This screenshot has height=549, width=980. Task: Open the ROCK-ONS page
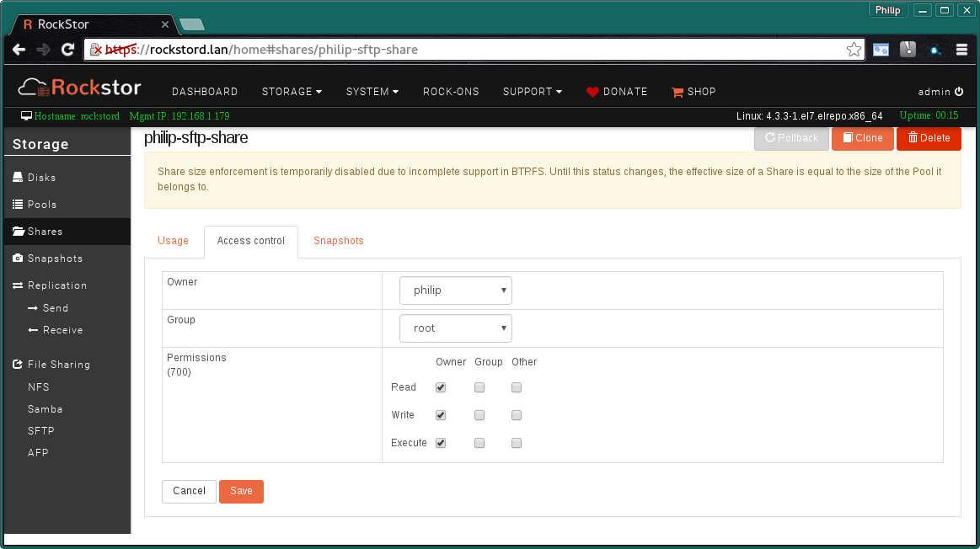pyautogui.click(x=451, y=92)
